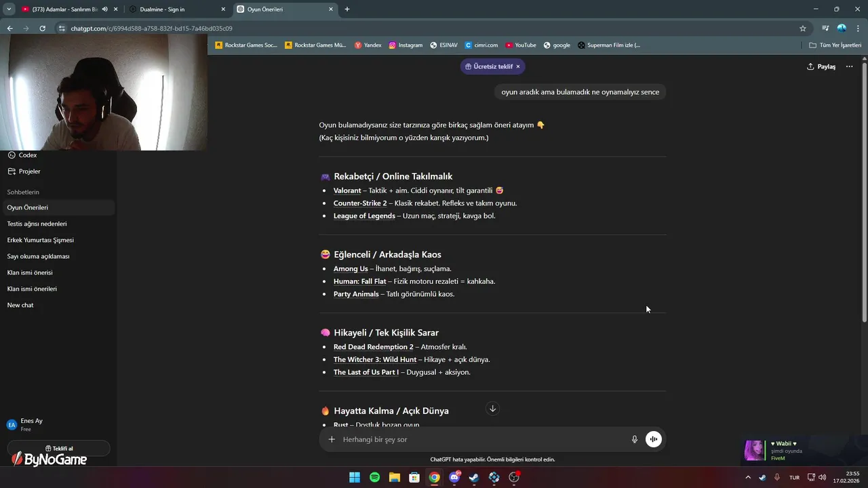868x488 pixels.
Task: Open File Explorer from the taskbar
Action: pos(394,477)
